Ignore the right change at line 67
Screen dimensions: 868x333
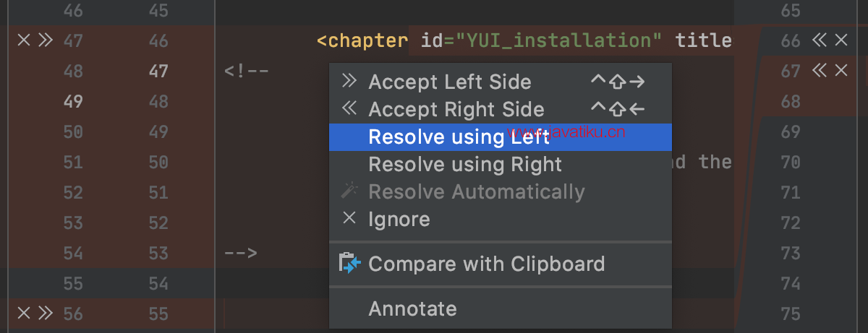tap(841, 71)
